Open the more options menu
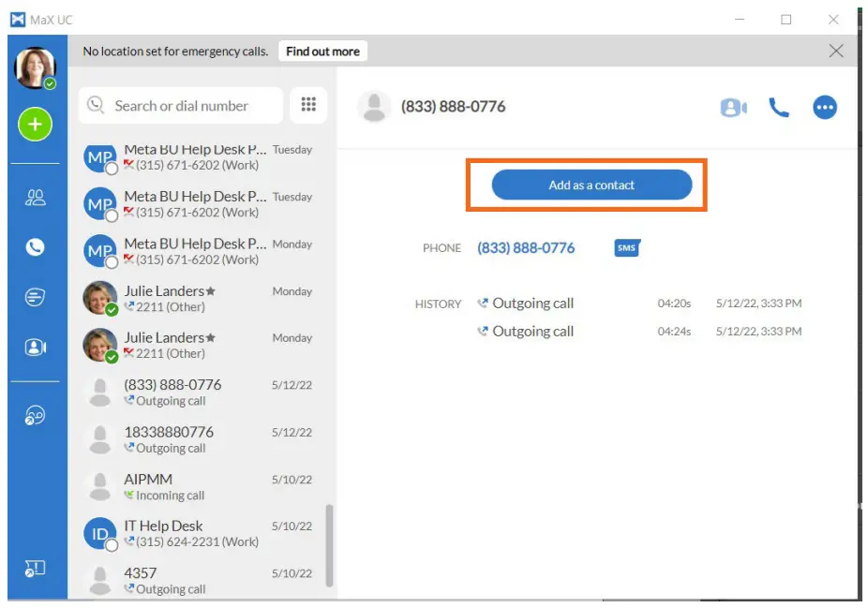Viewport: 868px width, 608px height. point(825,107)
